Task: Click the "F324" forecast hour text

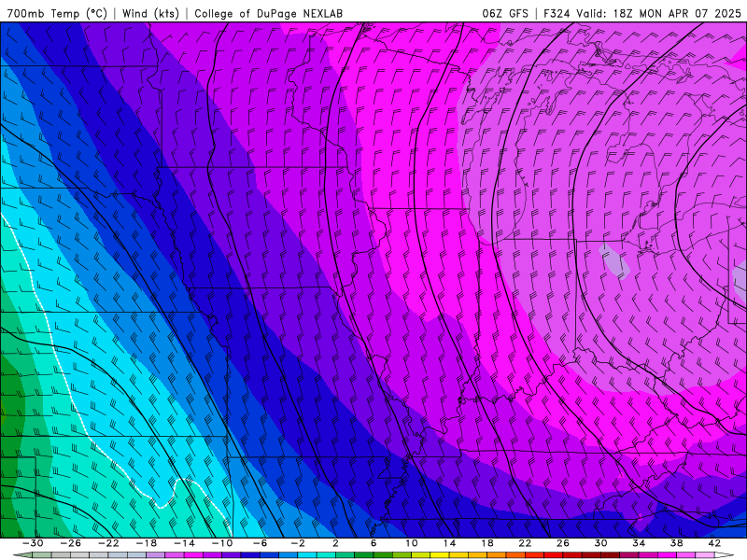Action: click(x=557, y=13)
